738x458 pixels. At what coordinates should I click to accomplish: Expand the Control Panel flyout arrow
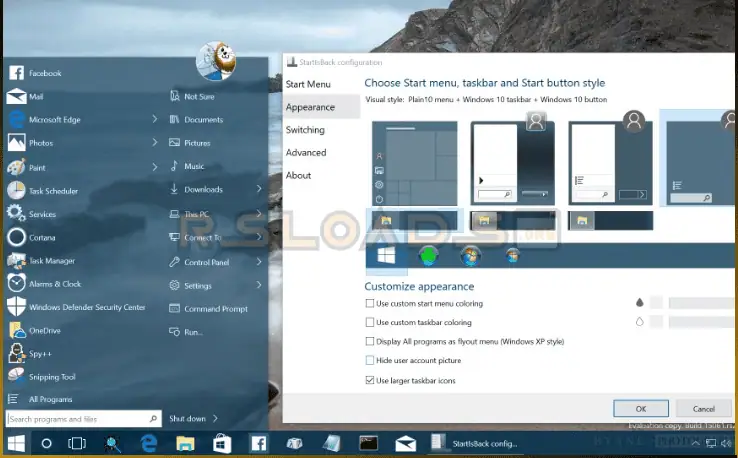(x=259, y=262)
